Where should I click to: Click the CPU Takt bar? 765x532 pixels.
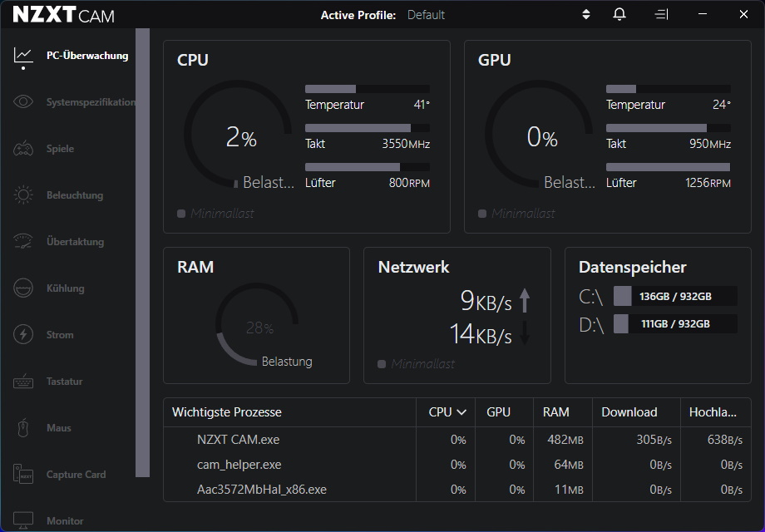368,128
